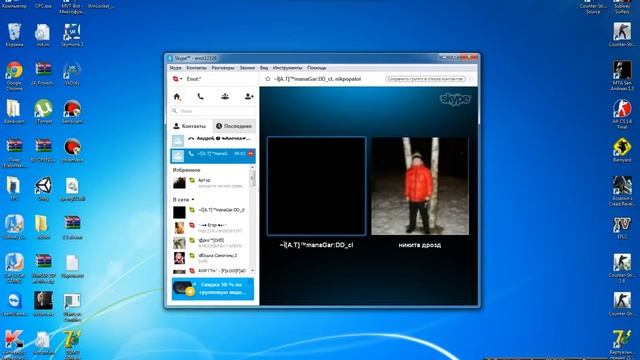Click the conversation title ~[A.T]™manaGar:DD_cl header
Image resolution: width=640 pixels, height=360 pixels.
[x=318, y=79]
